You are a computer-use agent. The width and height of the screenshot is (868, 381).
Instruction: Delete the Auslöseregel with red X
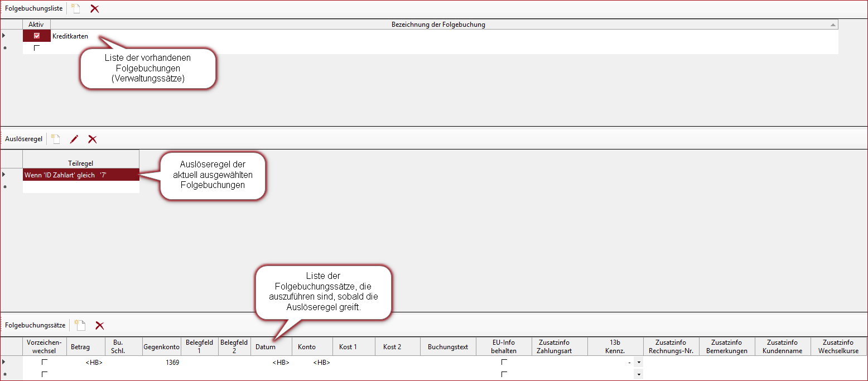(93, 139)
